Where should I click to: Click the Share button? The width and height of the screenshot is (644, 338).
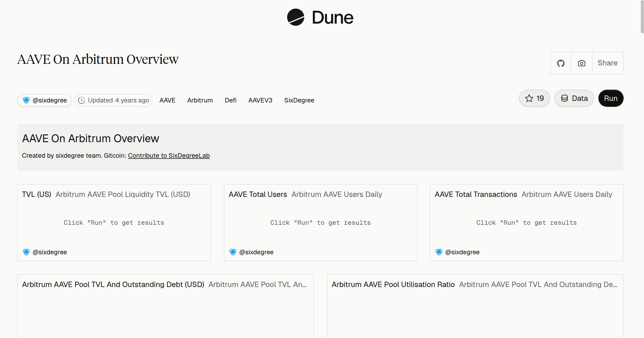tap(608, 63)
